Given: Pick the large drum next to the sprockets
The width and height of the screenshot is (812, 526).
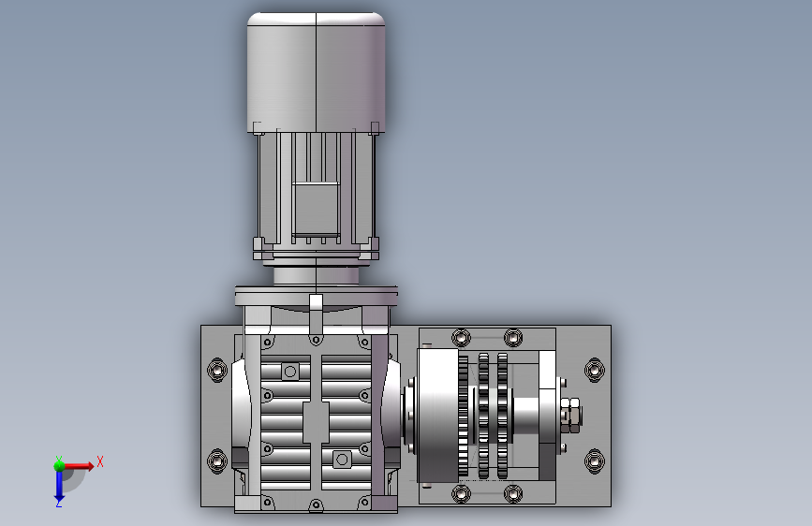Looking at the screenshot, I should coord(437,416).
